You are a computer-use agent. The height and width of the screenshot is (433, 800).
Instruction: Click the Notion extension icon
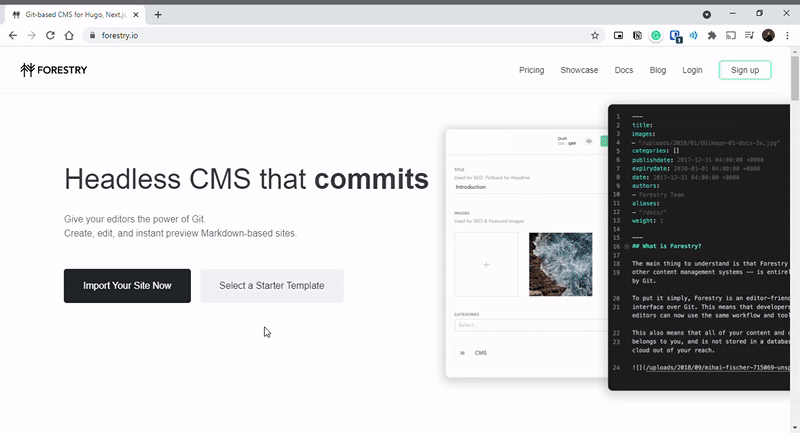click(637, 35)
